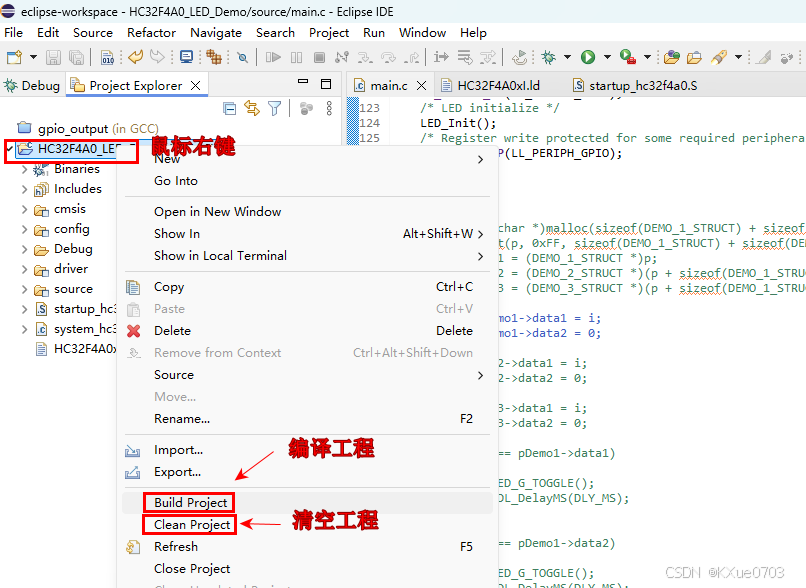Expand the cmsis folder node

coord(24,209)
